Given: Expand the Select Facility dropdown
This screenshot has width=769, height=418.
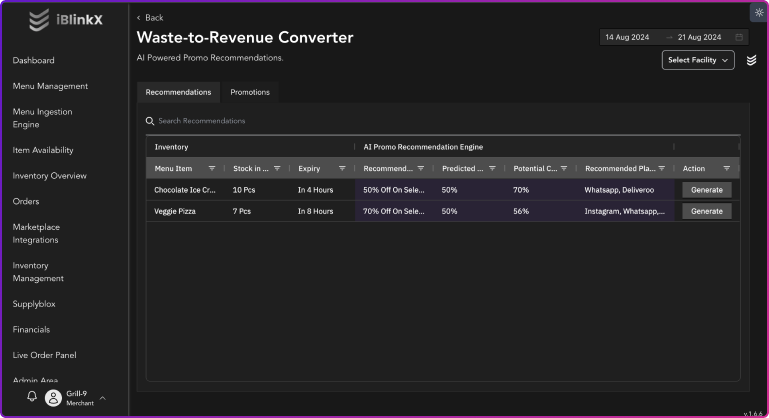Looking at the screenshot, I should click(697, 60).
